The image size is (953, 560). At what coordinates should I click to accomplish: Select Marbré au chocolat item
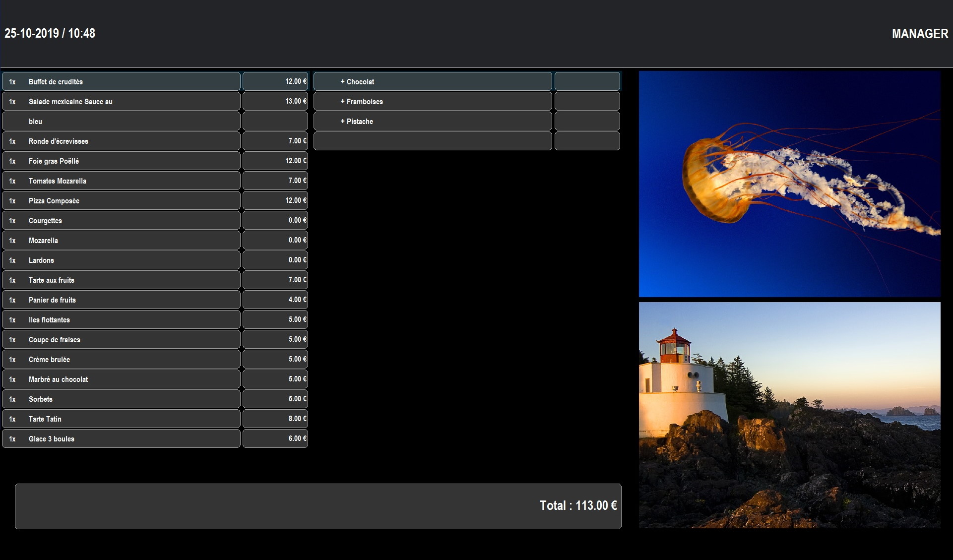[122, 379]
